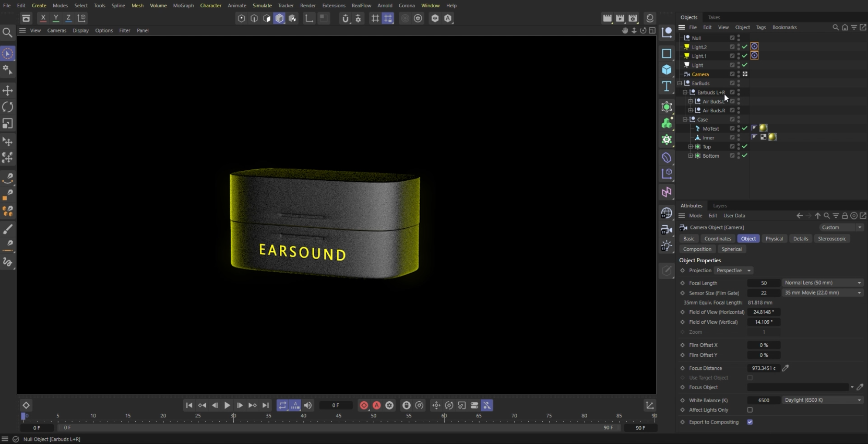This screenshot has height=444, width=868.
Task: Expand Air Buds.R object
Action: [x=691, y=110]
